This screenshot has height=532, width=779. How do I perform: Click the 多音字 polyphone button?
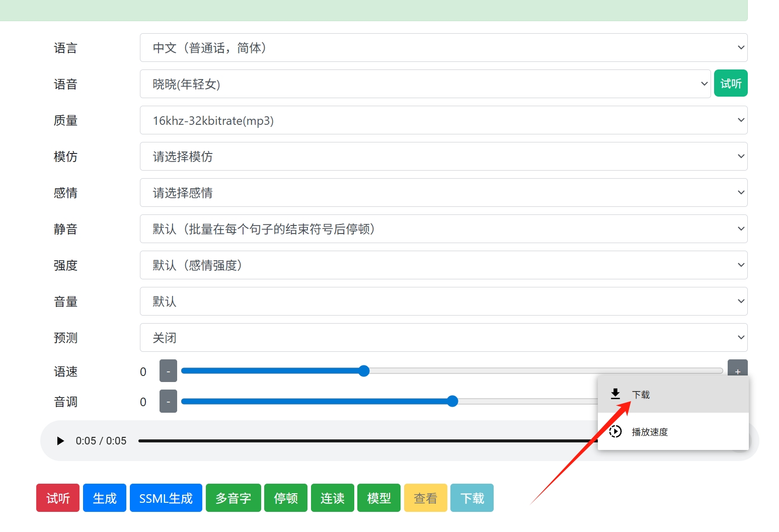(x=233, y=498)
